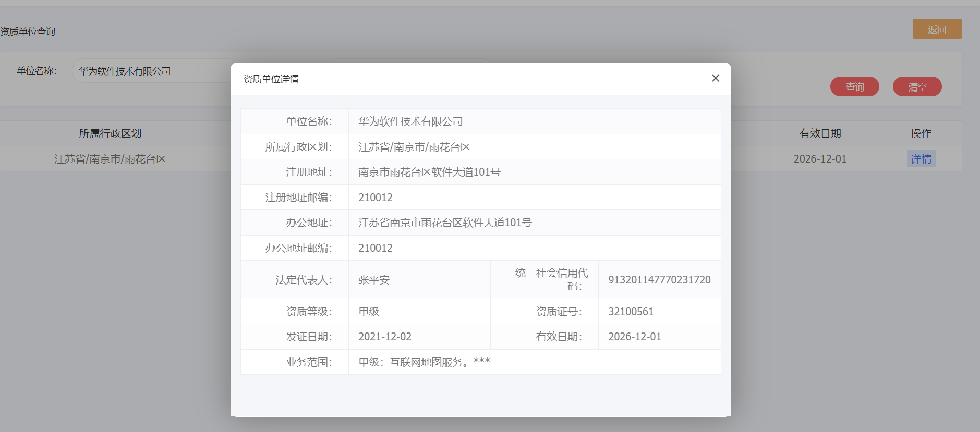
Task: Click the table cell 江苏省/南京市/雨花台区 behind dialog
Action: 110,159
